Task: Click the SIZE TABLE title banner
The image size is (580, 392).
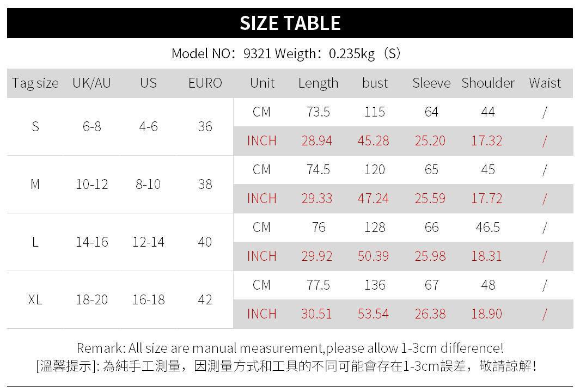Action: [x=290, y=23]
